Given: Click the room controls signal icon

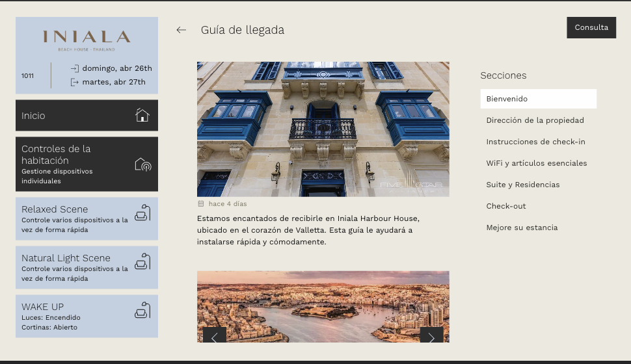Looking at the screenshot, I should pos(143,164).
